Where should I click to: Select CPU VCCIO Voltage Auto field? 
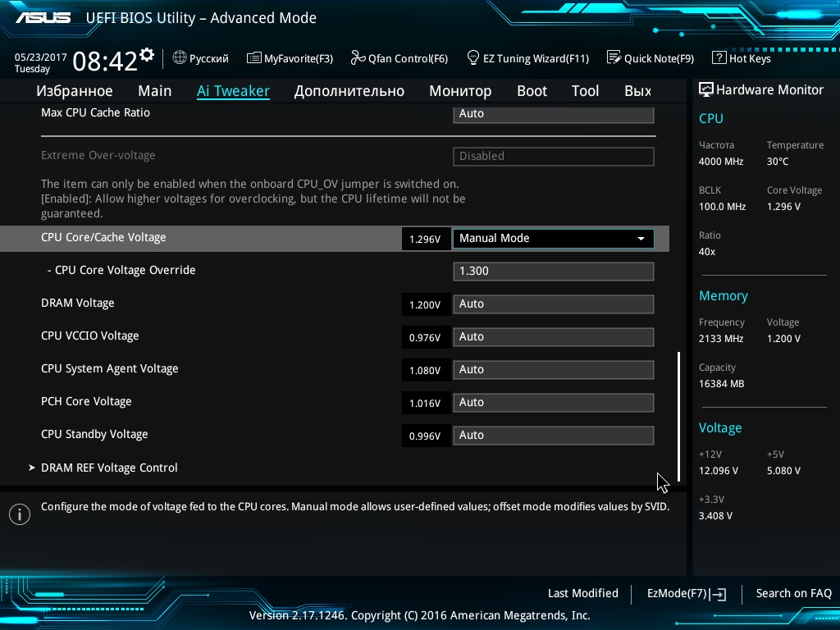[554, 337]
